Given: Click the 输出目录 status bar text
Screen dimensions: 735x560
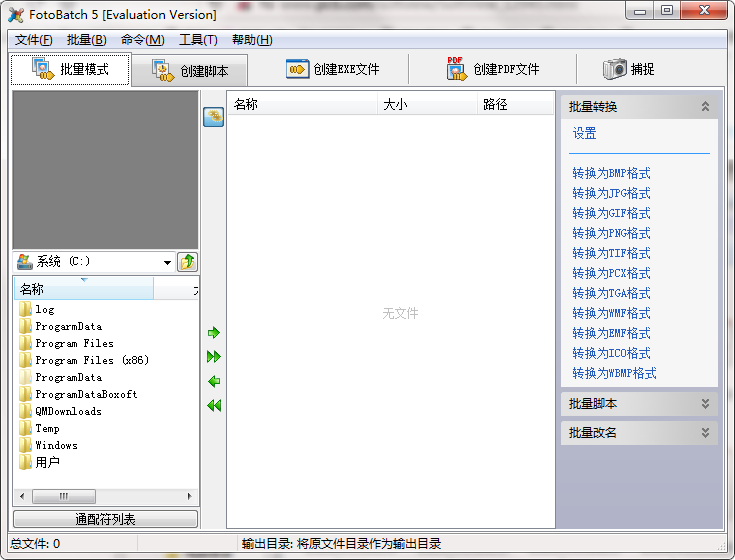Looking at the screenshot, I should (342, 544).
